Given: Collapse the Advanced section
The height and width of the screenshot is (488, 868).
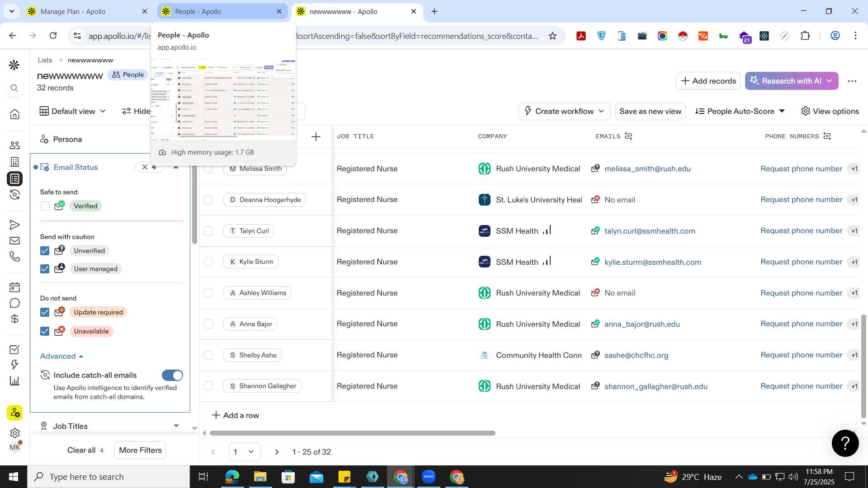Looking at the screenshot, I should 62,357.
